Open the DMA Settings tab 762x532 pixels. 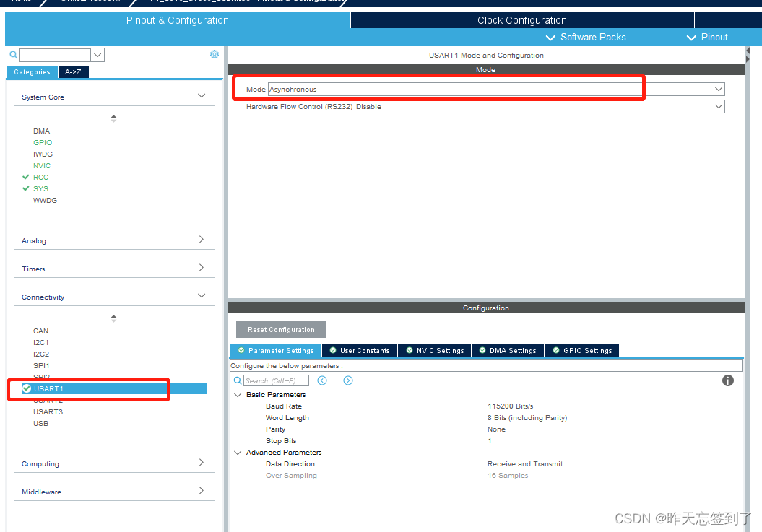pos(508,350)
